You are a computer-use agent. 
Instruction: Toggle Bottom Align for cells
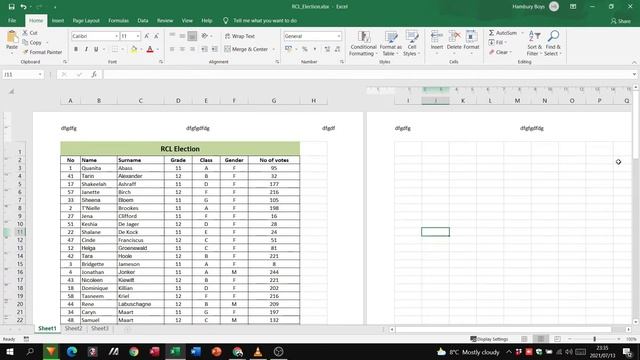click(x=192, y=36)
